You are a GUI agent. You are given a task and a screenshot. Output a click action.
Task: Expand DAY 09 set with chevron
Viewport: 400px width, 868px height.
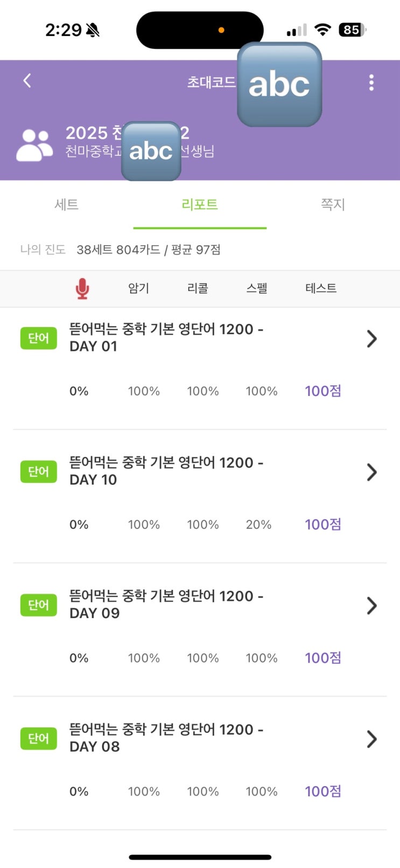[371, 606]
